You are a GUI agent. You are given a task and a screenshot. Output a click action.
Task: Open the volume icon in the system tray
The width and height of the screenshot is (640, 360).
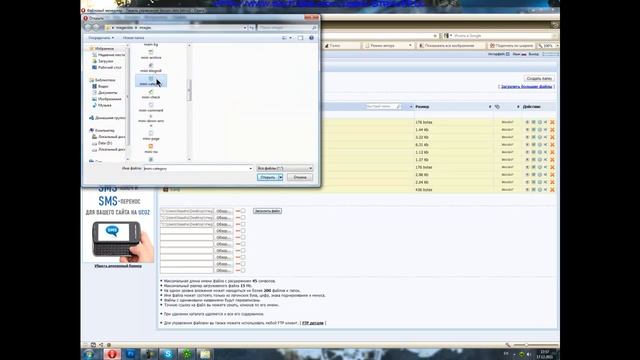(529, 354)
